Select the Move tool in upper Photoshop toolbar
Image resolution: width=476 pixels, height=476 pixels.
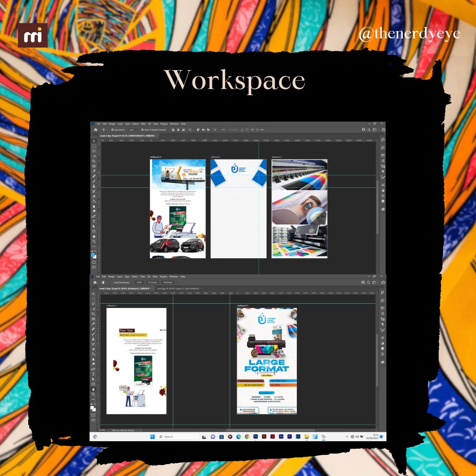[94, 141]
